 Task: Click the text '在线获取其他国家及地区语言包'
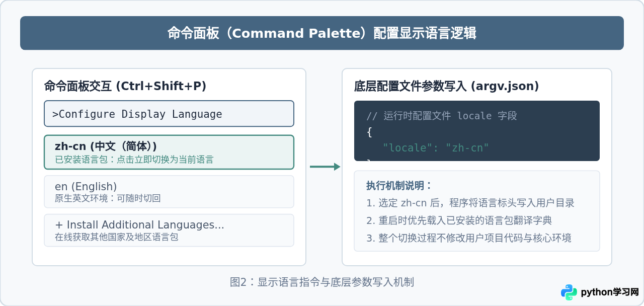[x=117, y=237]
